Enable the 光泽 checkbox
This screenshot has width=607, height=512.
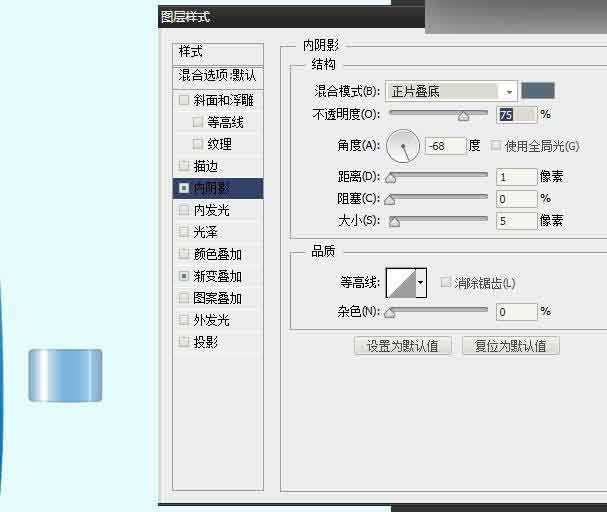[x=184, y=232]
